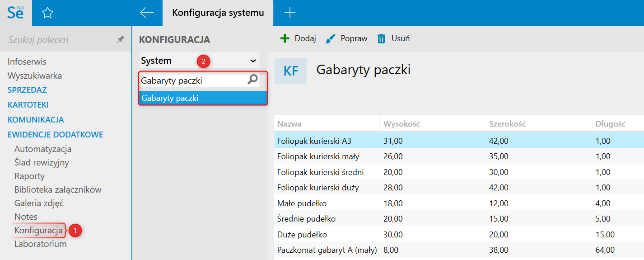Open a new tab with plus icon
Image resolution: width=644 pixels, height=260 pixels.
(289, 13)
